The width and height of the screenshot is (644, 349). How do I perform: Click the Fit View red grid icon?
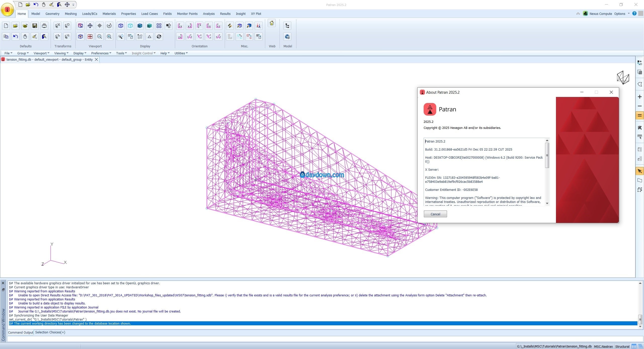(x=90, y=37)
